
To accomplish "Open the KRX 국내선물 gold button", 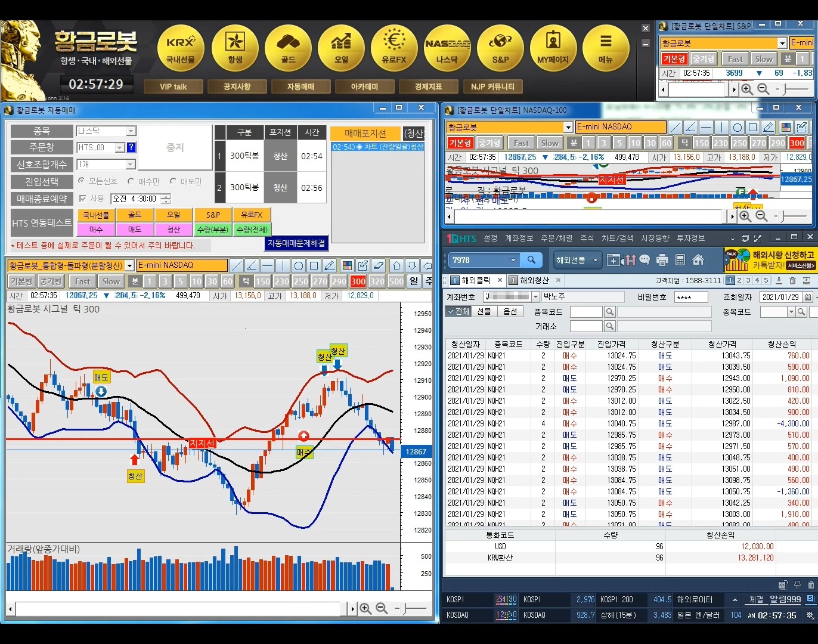I will (x=181, y=48).
